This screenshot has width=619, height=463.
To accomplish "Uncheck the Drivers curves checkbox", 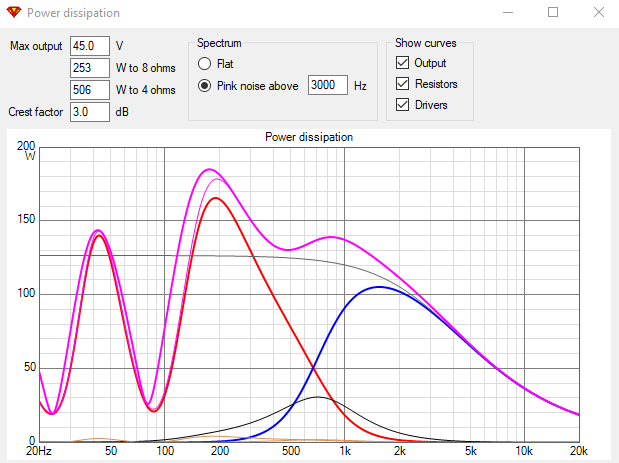I will [402, 105].
